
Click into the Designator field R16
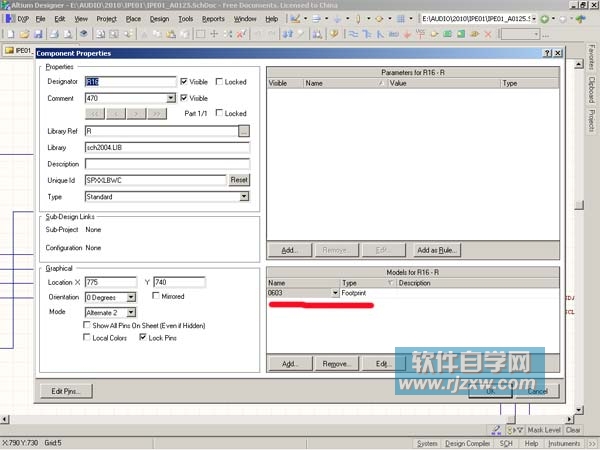tap(130, 82)
